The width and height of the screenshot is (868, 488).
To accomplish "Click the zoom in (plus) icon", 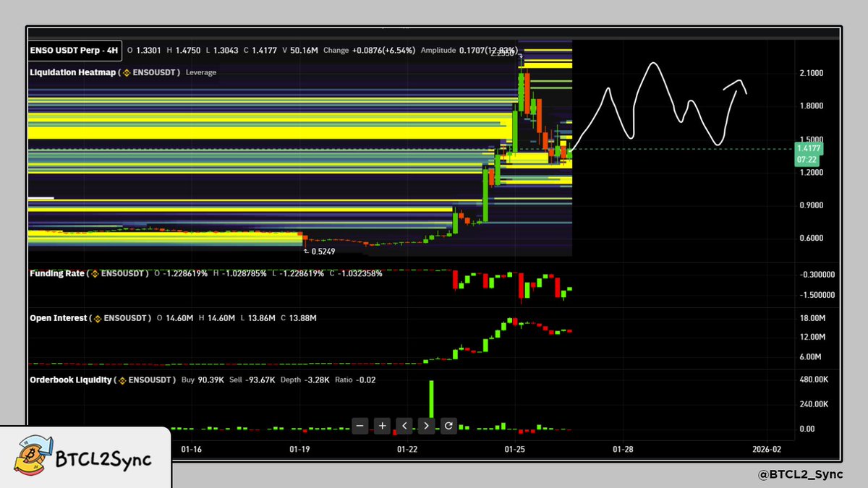I will [x=382, y=426].
